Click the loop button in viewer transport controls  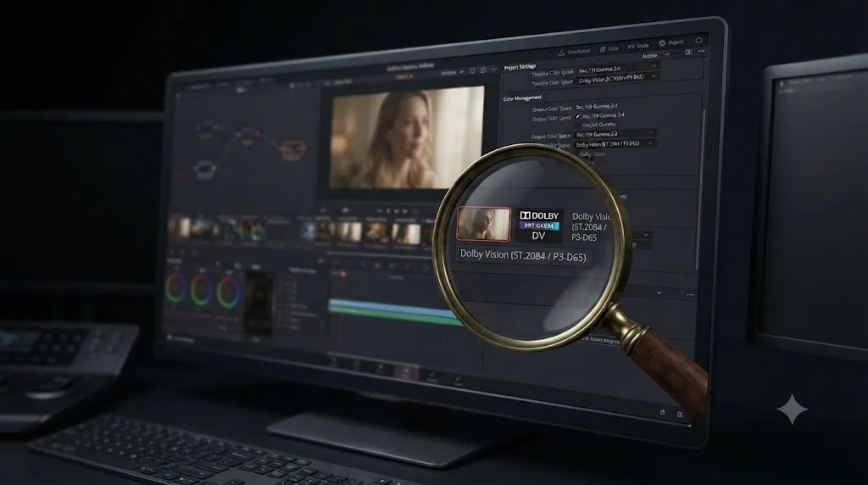pyautogui.click(x=415, y=211)
